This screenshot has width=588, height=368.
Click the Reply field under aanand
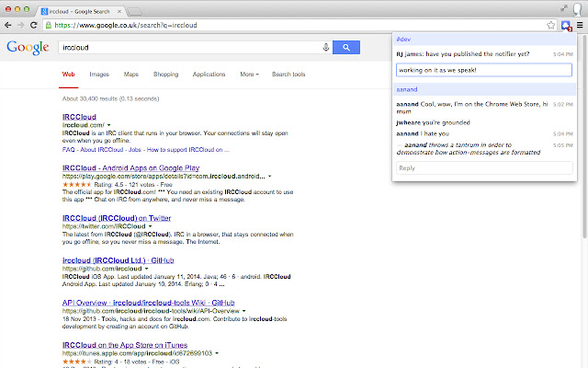[484, 167]
